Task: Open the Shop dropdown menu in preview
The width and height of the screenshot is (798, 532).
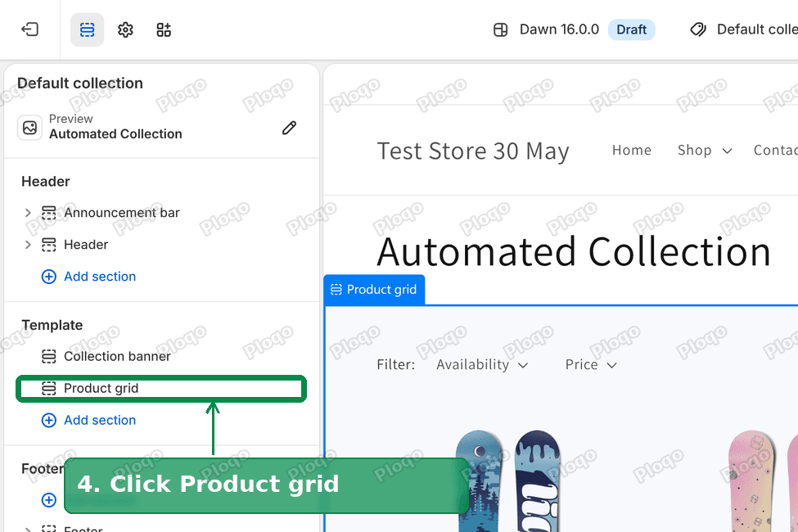Action: pos(705,150)
